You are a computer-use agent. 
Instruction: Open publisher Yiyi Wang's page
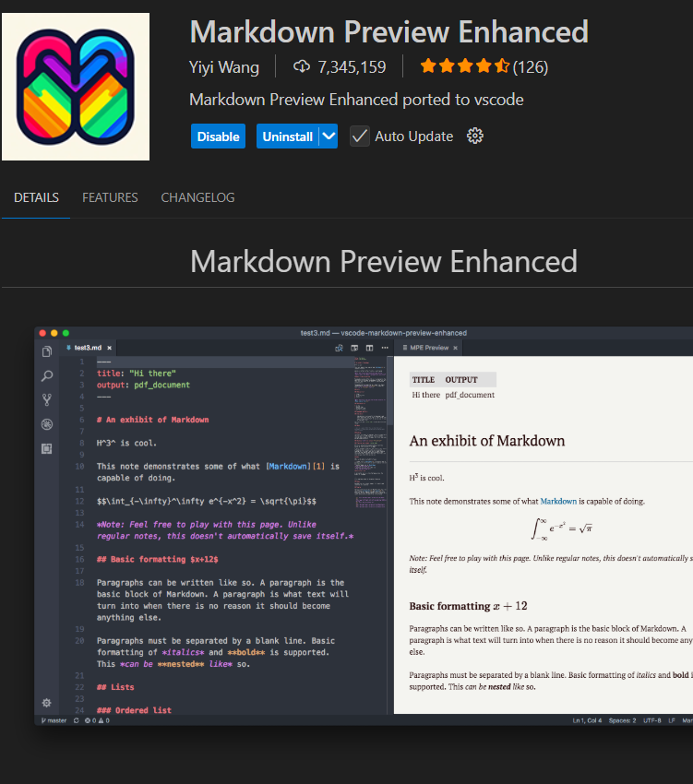(x=224, y=67)
